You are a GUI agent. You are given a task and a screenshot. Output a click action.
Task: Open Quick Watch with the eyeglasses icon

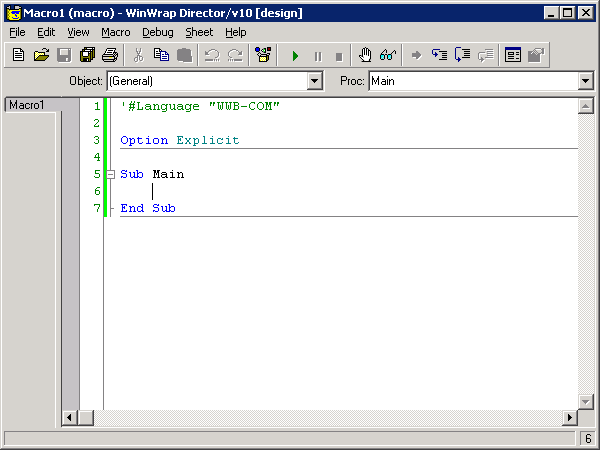(x=388, y=55)
